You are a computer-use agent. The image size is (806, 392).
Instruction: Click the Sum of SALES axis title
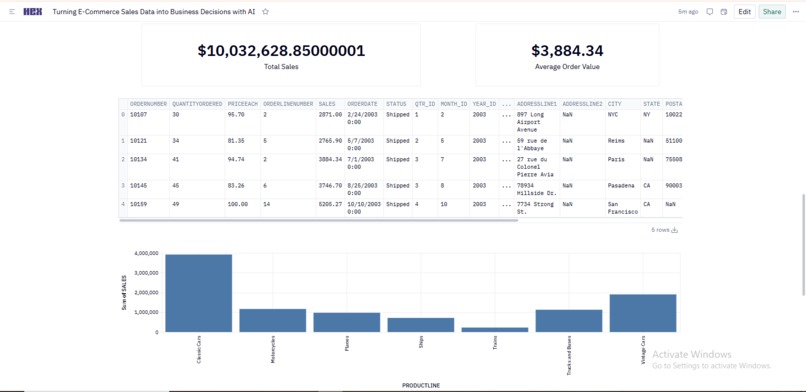124,292
